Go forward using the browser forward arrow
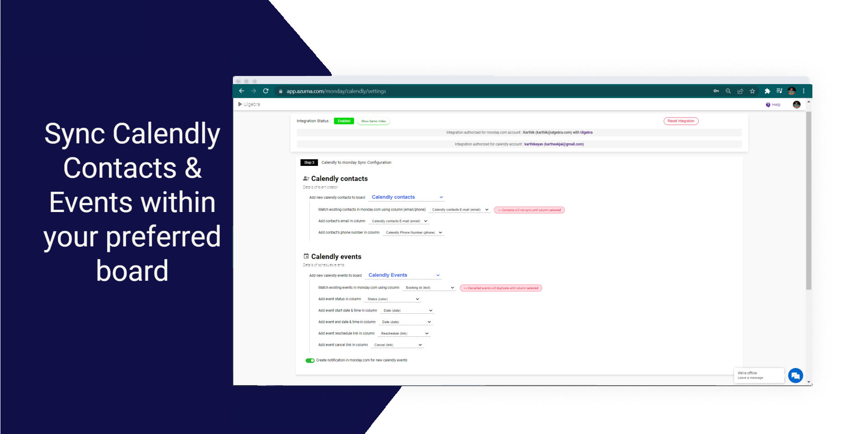The image size is (868, 434). tap(254, 91)
